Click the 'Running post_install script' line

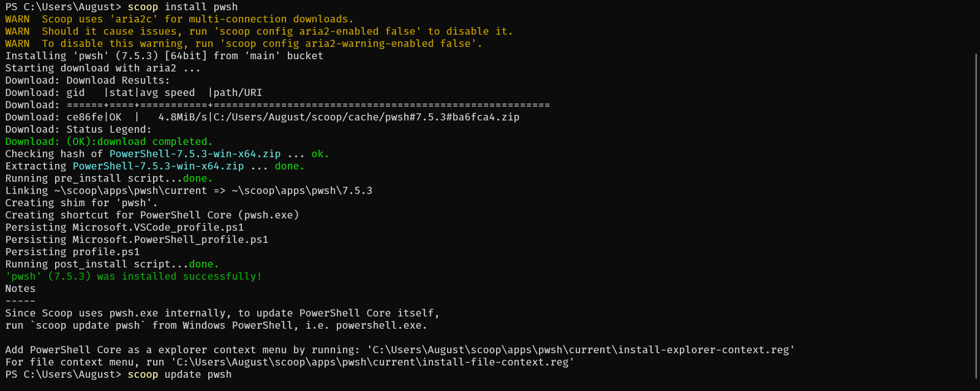click(x=97, y=264)
